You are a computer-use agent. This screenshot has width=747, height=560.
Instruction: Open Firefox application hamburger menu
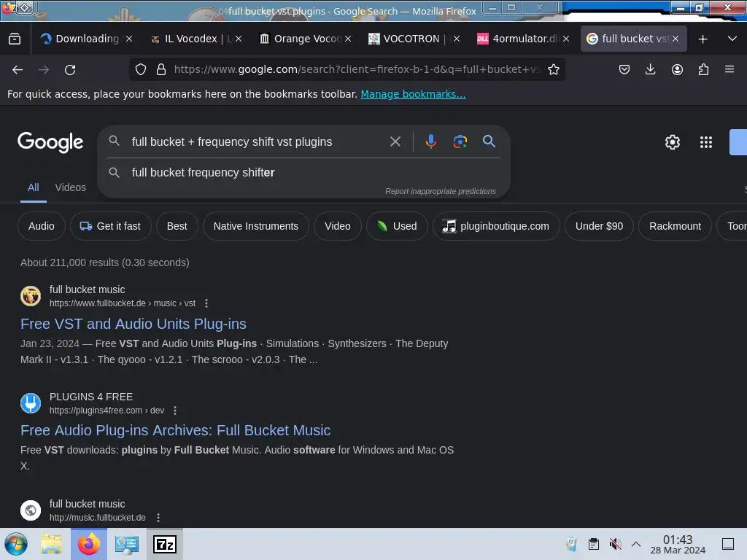729,69
